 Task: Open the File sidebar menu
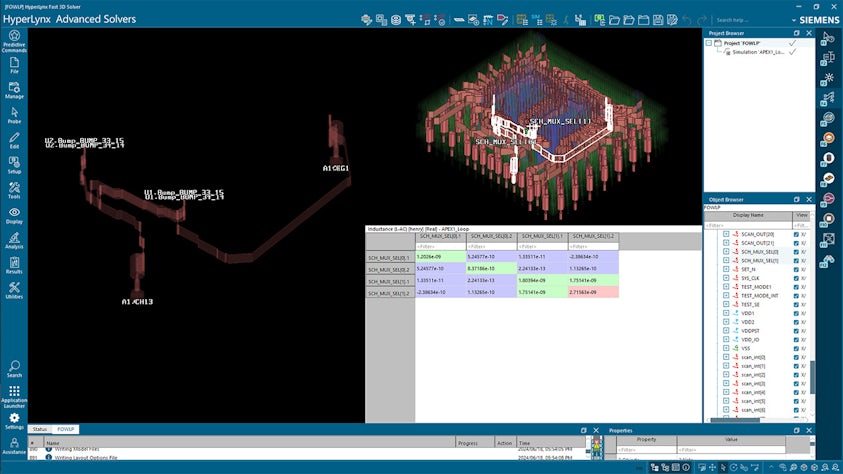click(x=14, y=66)
